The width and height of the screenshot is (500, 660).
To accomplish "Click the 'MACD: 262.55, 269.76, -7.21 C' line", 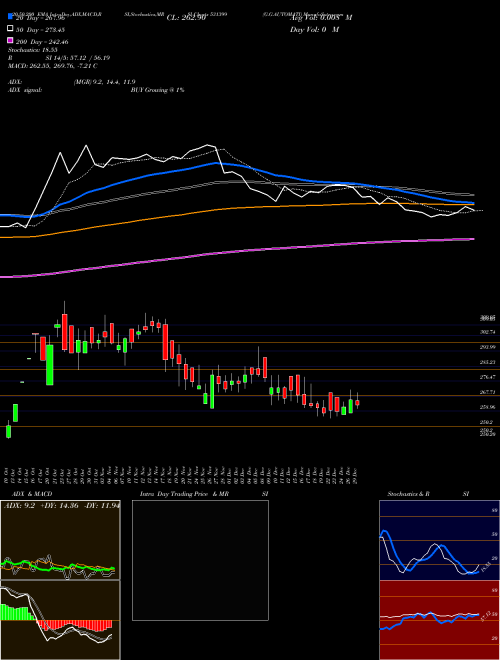I will click(53, 66).
